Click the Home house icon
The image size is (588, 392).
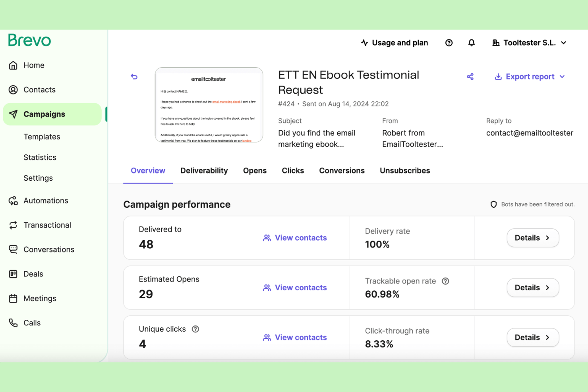[13, 65]
